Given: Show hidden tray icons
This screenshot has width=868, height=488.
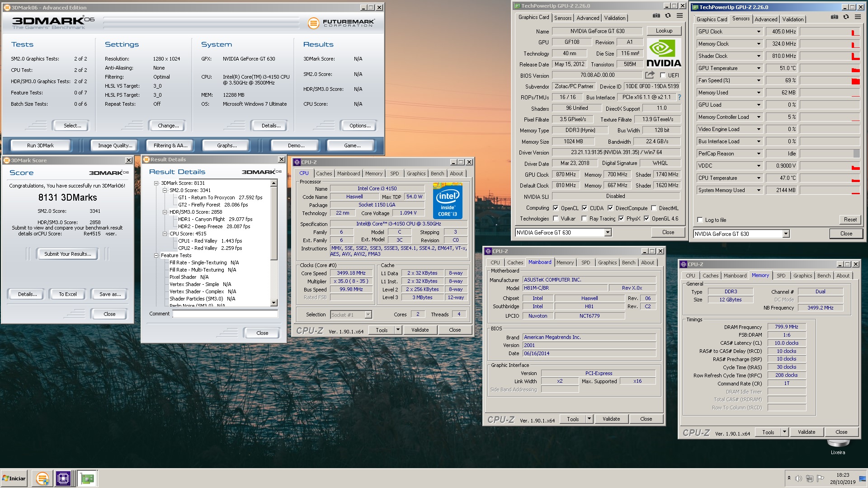Looking at the screenshot, I should [789, 478].
